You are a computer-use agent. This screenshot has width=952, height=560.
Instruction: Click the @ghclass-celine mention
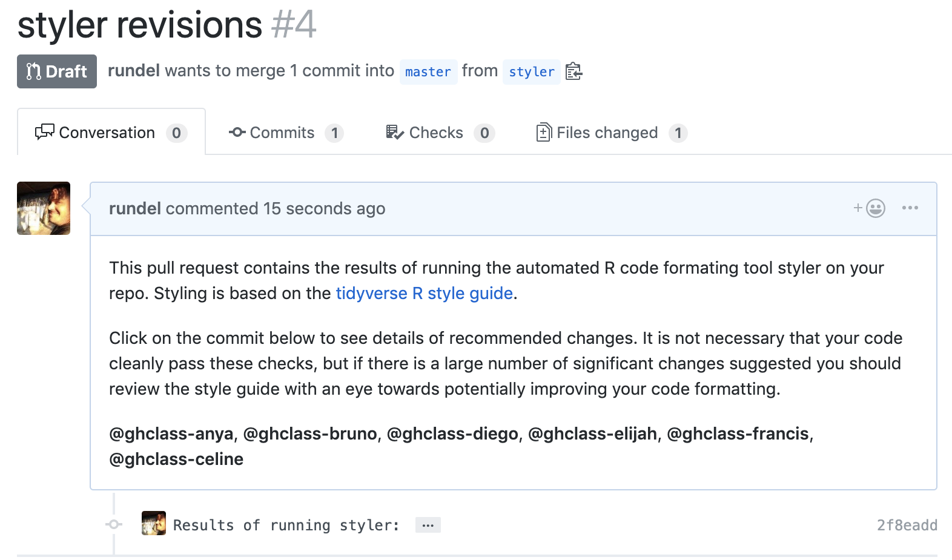[x=176, y=459]
